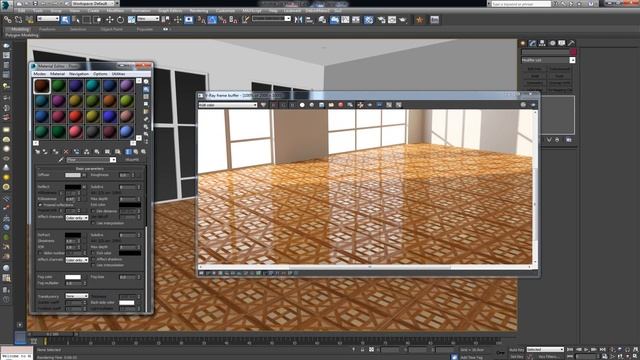Click the Fog color swatch

click(x=73, y=277)
